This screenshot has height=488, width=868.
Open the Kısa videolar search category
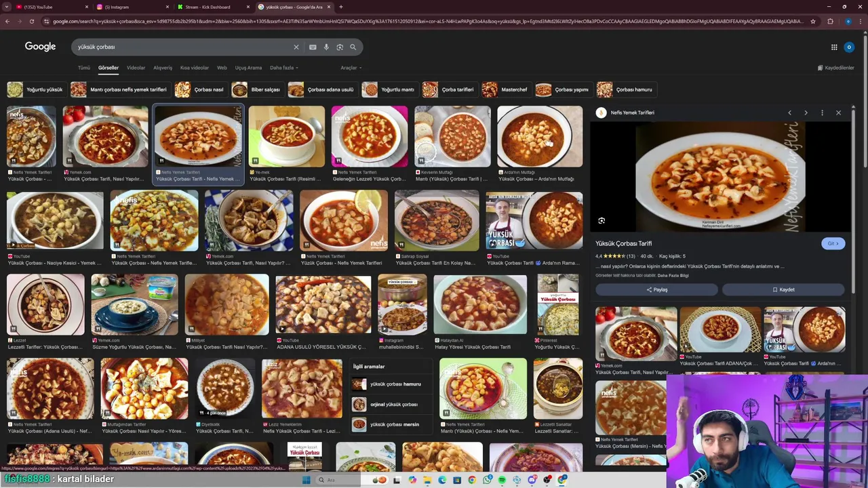pyautogui.click(x=195, y=68)
